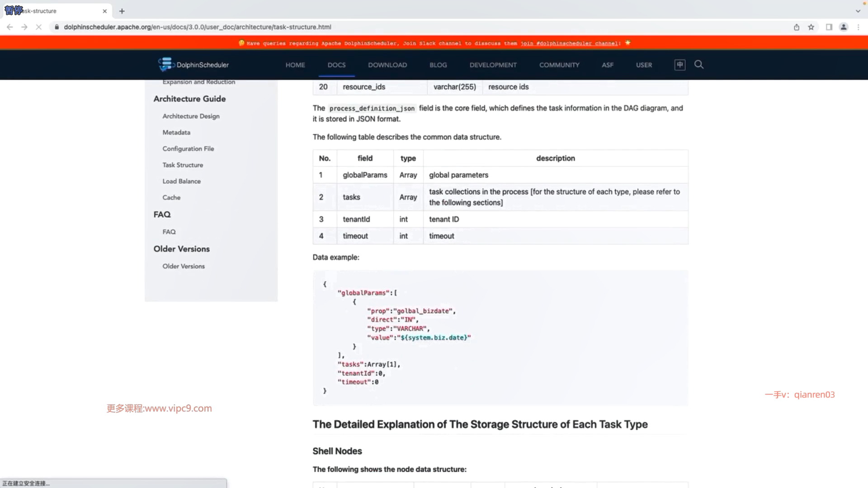Open Architecture Design sidebar link

191,116
